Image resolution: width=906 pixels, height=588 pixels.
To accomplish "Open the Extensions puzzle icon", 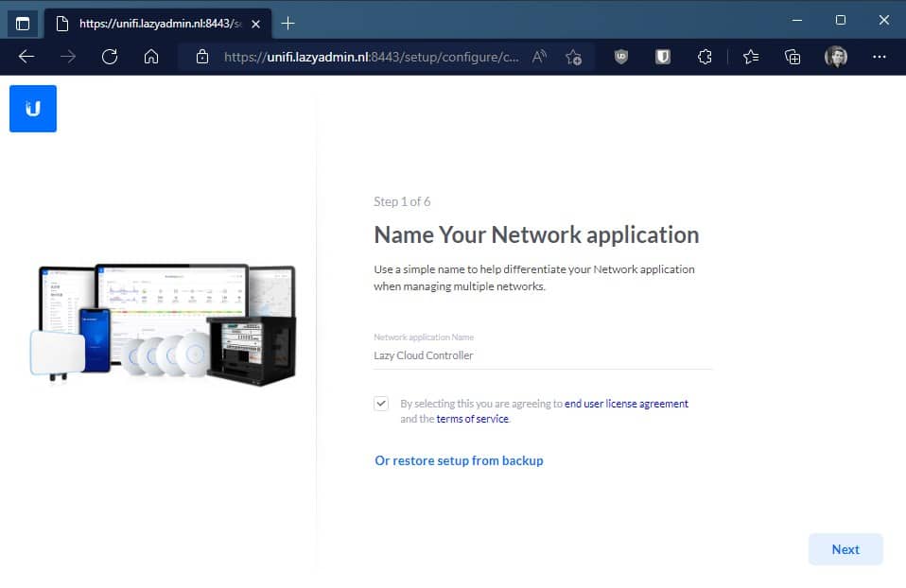I will click(705, 57).
